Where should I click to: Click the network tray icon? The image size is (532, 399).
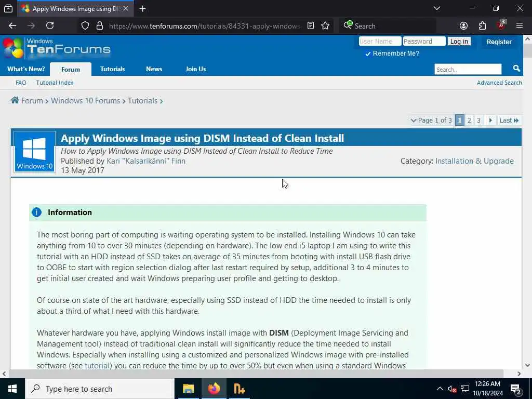465,389
